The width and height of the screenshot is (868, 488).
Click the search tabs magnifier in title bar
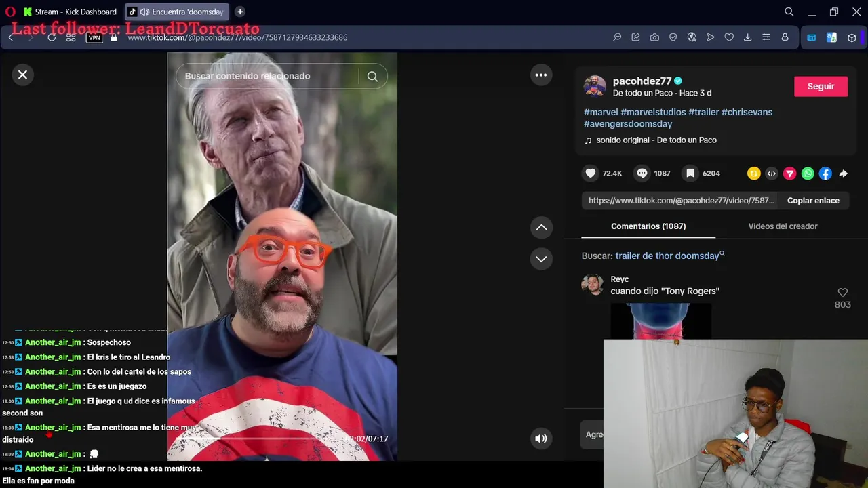pos(789,12)
